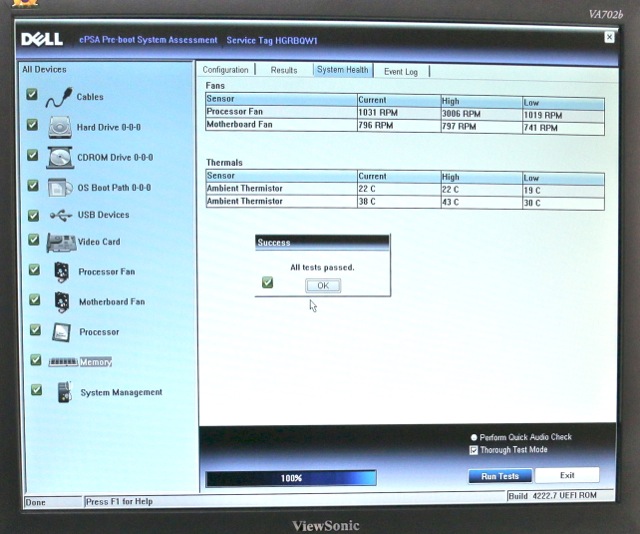Click the Cables connector icon
The height and width of the screenshot is (534, 640).
click(x=59, y=97)
